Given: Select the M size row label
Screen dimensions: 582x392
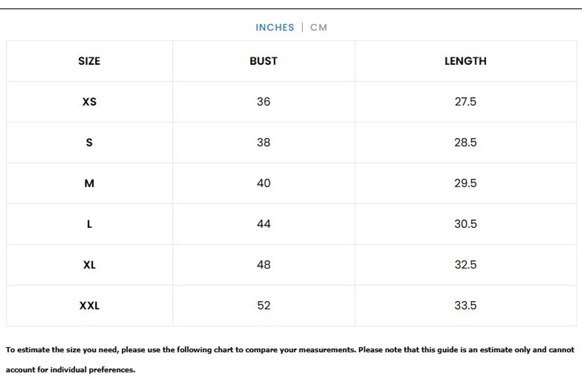Looking at the screenshot, I should (89, 184).
